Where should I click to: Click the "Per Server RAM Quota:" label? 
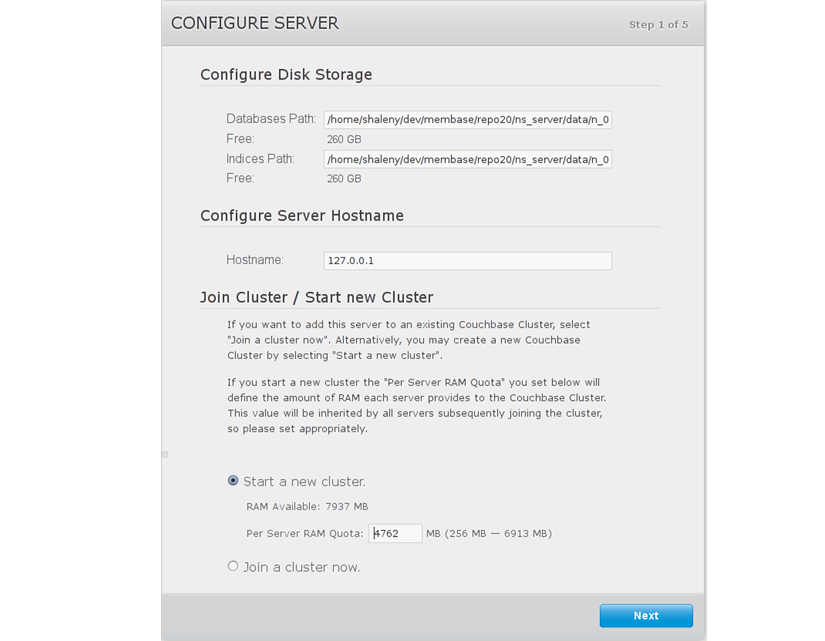305,534
